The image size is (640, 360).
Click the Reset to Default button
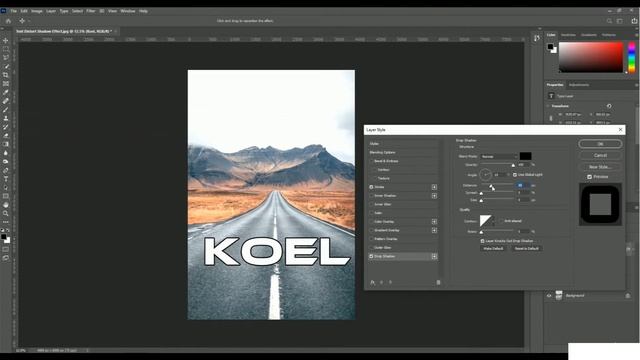click(527, 249)
